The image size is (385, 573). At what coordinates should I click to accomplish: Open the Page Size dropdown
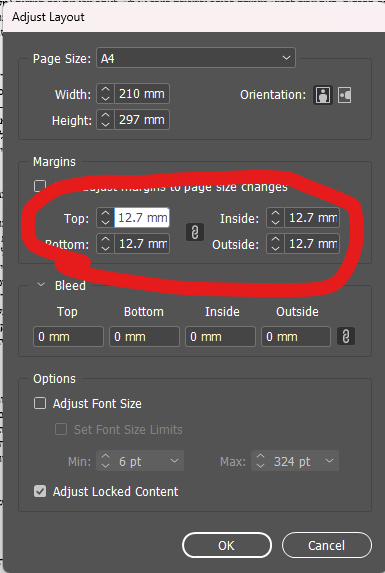point(196,58)
